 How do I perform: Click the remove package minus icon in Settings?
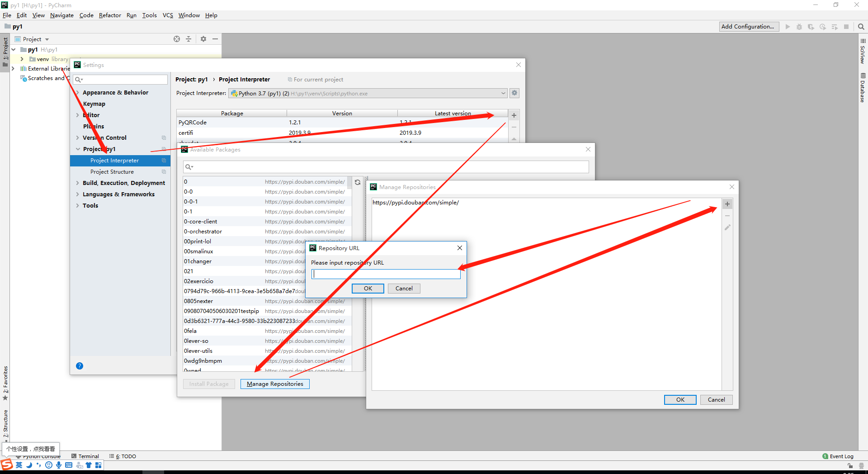click(514, 127)
